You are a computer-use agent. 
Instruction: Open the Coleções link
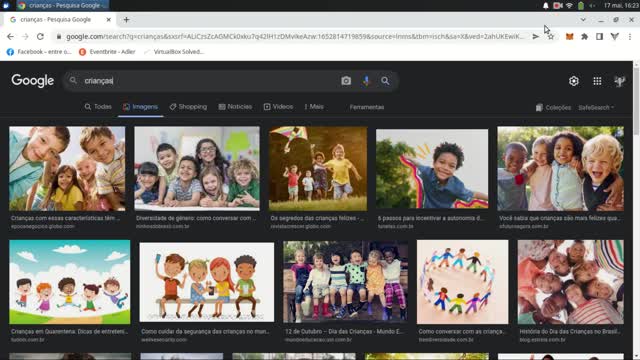pos(553,107)
